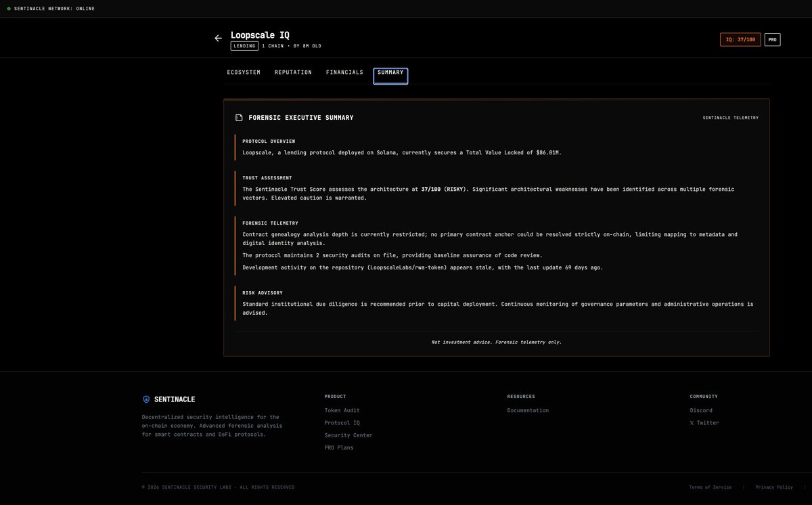This screenshot has height=505, width=812.
Task: Open the X Twitter link
Action: tap(704, 422)
